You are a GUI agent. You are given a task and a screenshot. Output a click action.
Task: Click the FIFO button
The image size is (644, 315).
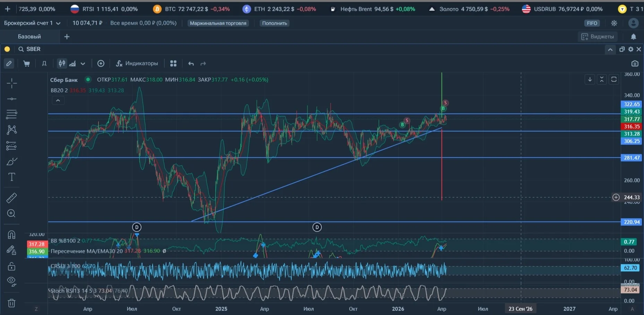pyautogui.click(x=592, y=23)
